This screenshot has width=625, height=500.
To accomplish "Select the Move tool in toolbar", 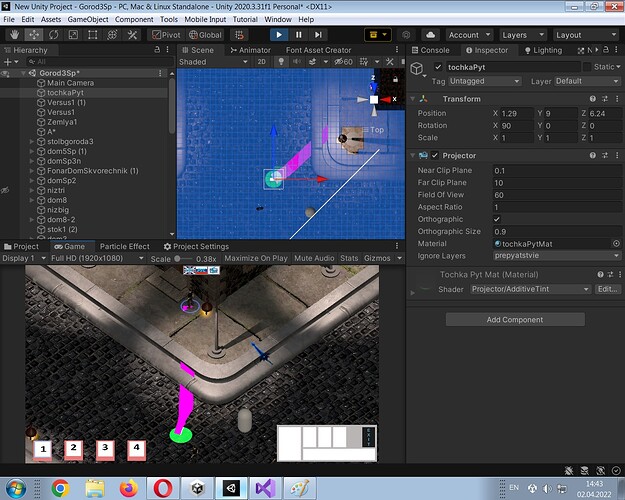I will [x=34, y=35].
